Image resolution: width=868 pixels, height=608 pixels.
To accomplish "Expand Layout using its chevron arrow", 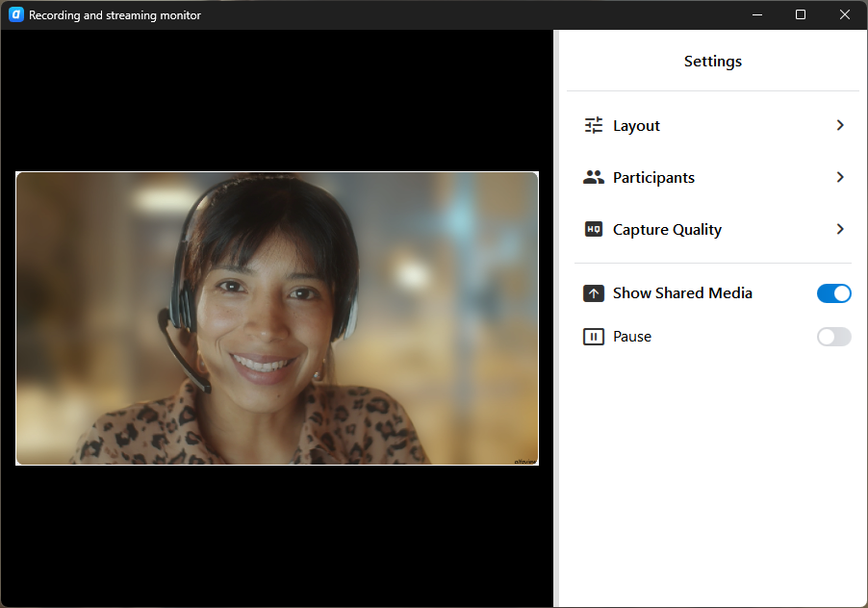I will 840,126.
